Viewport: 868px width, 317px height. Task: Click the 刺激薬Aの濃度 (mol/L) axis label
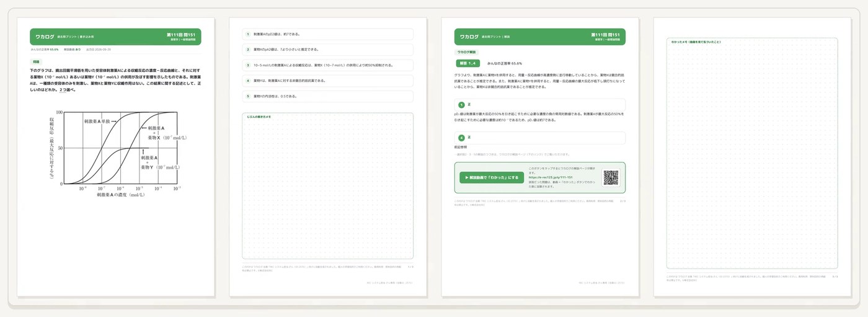tap(121, 195)
